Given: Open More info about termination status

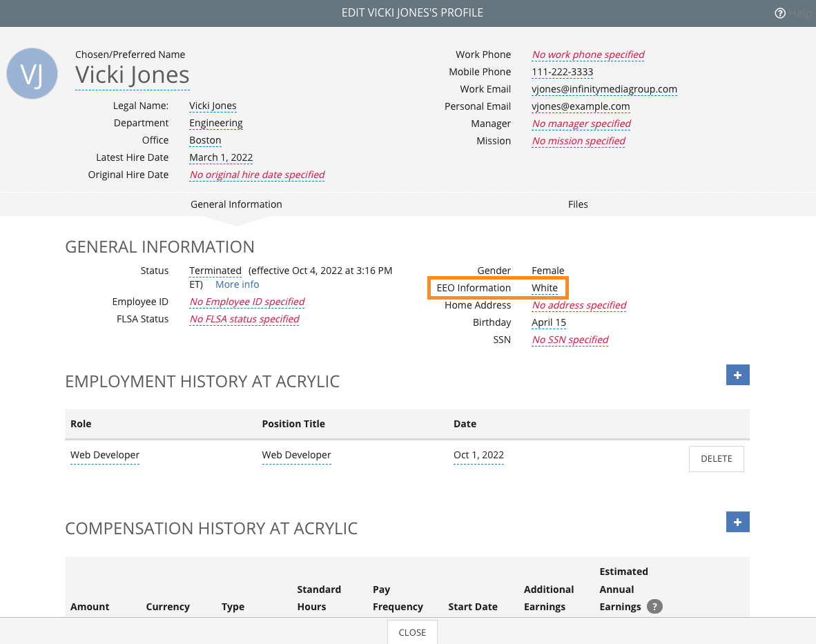Looking at the screenshot, I should click(x=237, y=284).
